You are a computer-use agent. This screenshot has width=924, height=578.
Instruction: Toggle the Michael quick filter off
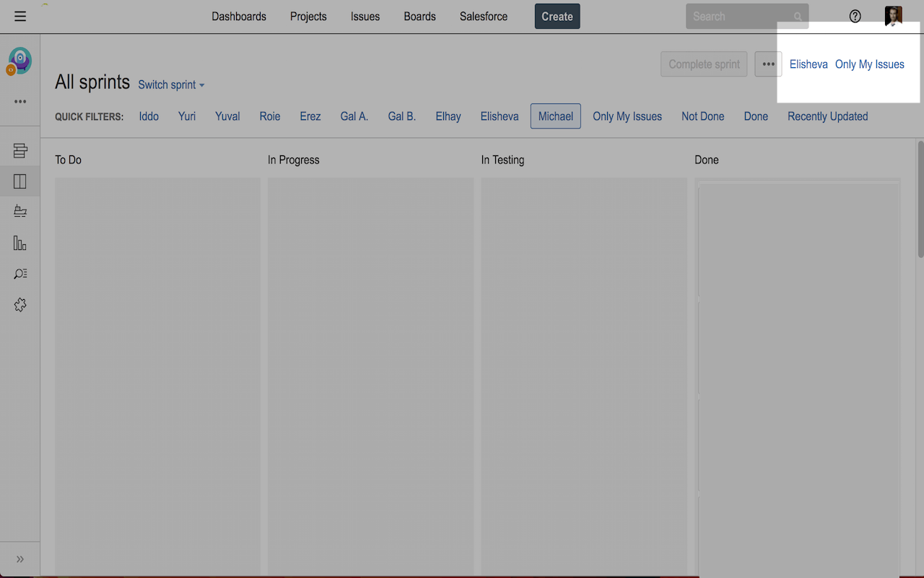coord(555,116)
